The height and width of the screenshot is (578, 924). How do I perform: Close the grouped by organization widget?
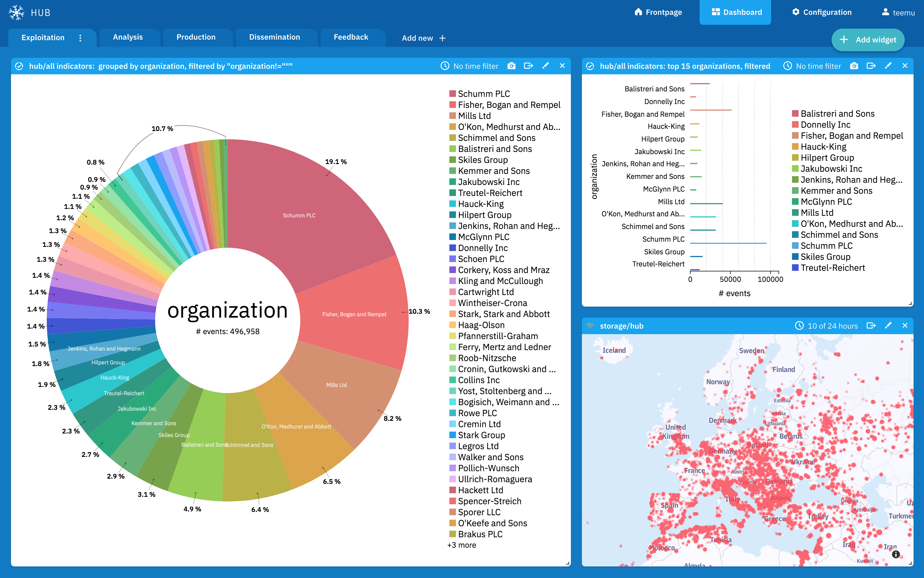pos(562,66)
